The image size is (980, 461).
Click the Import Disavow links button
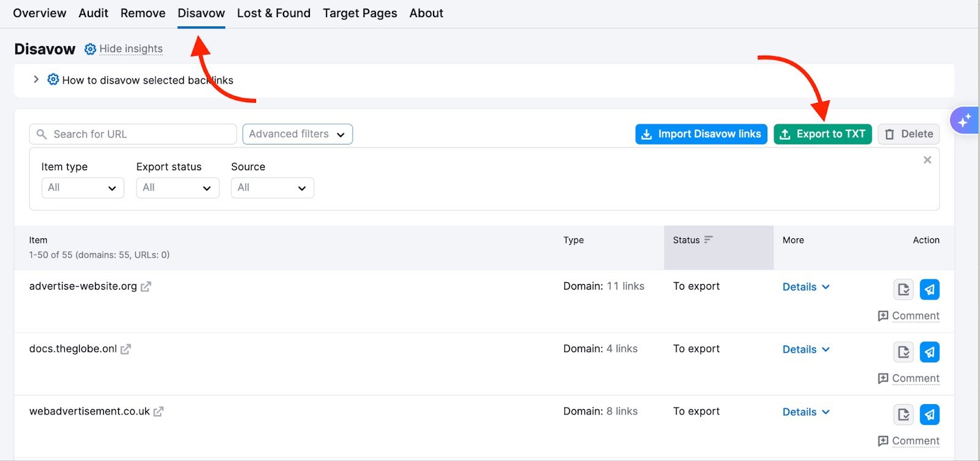point(701,134)
